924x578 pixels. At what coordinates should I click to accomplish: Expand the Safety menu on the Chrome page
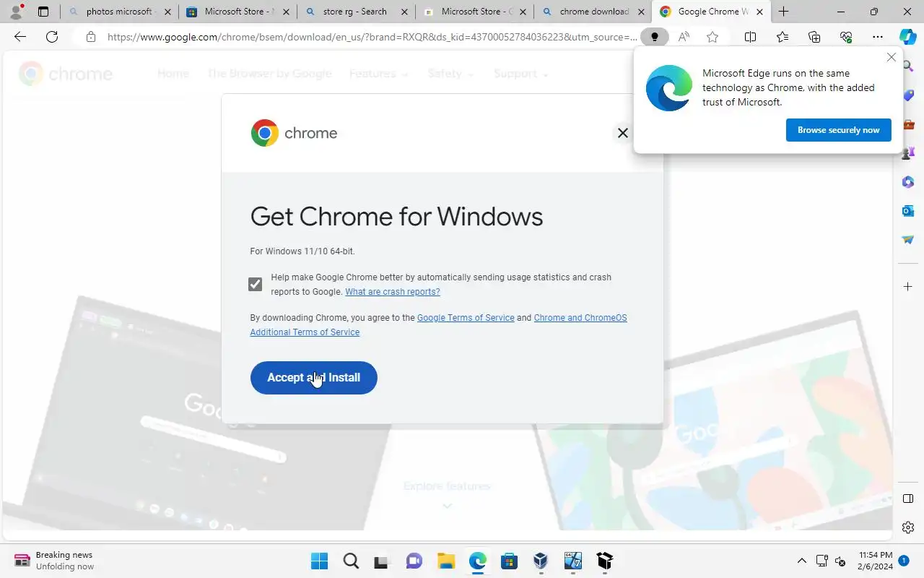click(x=450, y=74)
